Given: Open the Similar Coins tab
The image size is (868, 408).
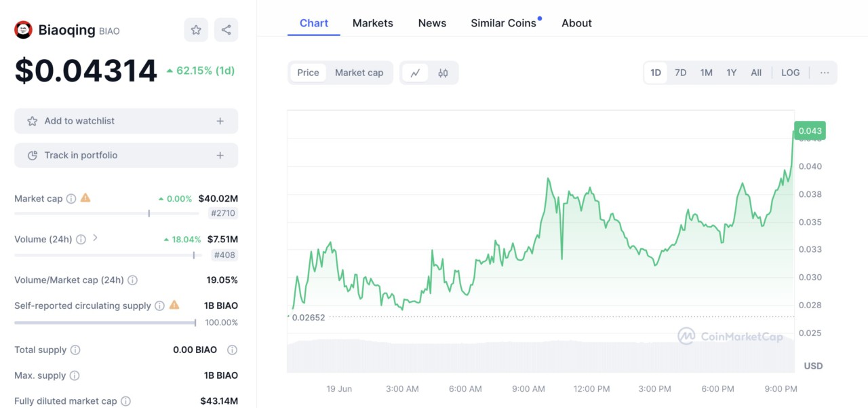Looking at the screenshot, I should (503, 22).
